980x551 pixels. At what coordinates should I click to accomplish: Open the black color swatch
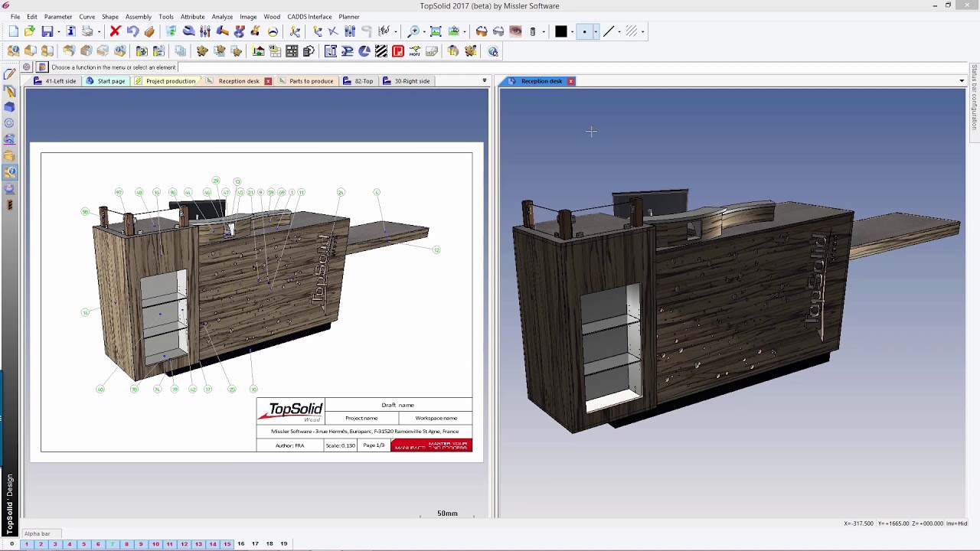tap(561, 31)
